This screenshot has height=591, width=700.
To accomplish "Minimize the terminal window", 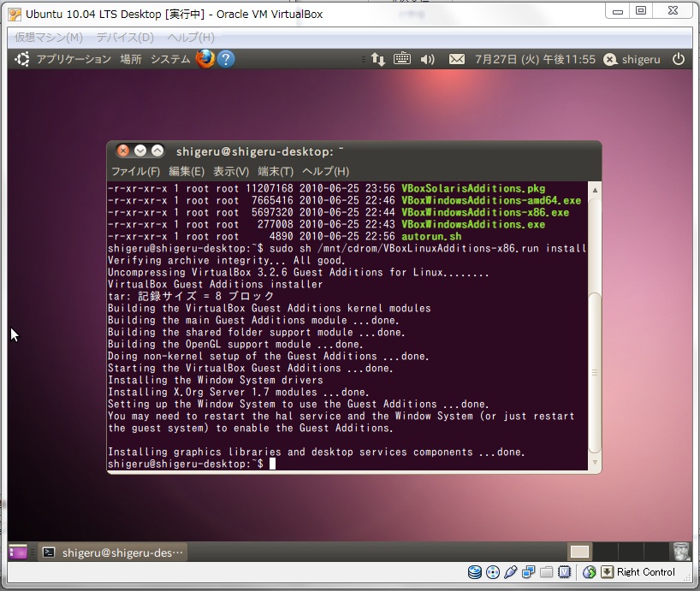I will pos(140,151).
